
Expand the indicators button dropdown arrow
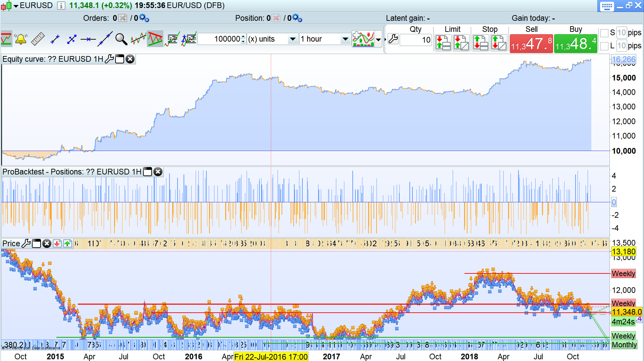click(379, 39)
